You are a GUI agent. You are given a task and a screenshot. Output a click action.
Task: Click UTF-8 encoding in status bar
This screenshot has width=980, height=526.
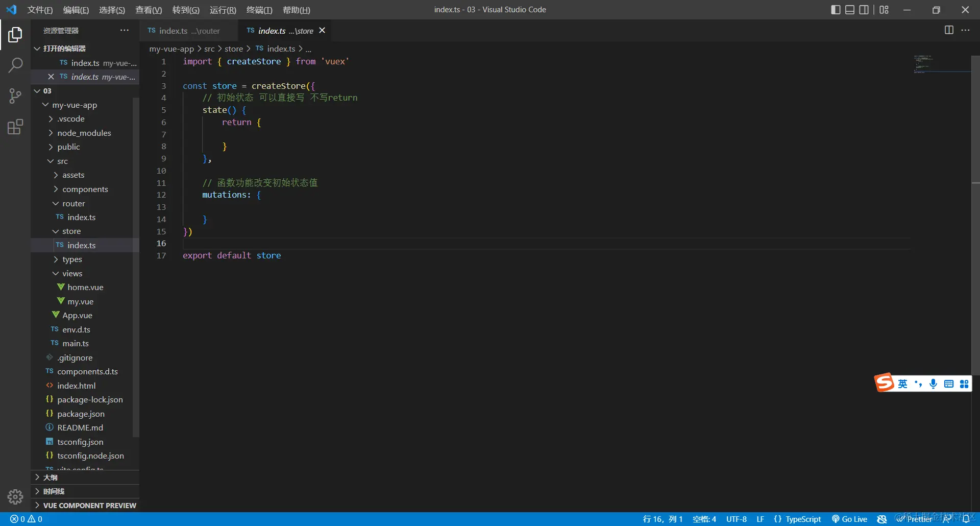pyautogui.click(x=737, y=519)
